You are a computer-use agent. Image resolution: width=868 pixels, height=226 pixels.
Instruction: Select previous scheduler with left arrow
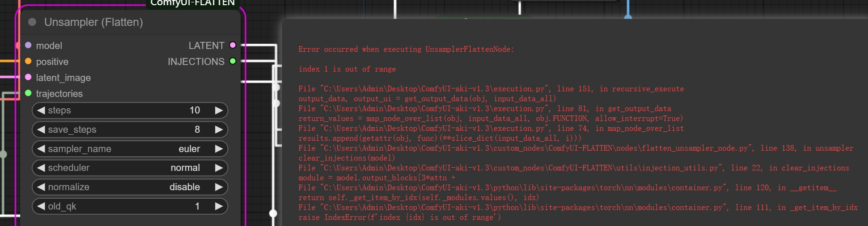41,168
